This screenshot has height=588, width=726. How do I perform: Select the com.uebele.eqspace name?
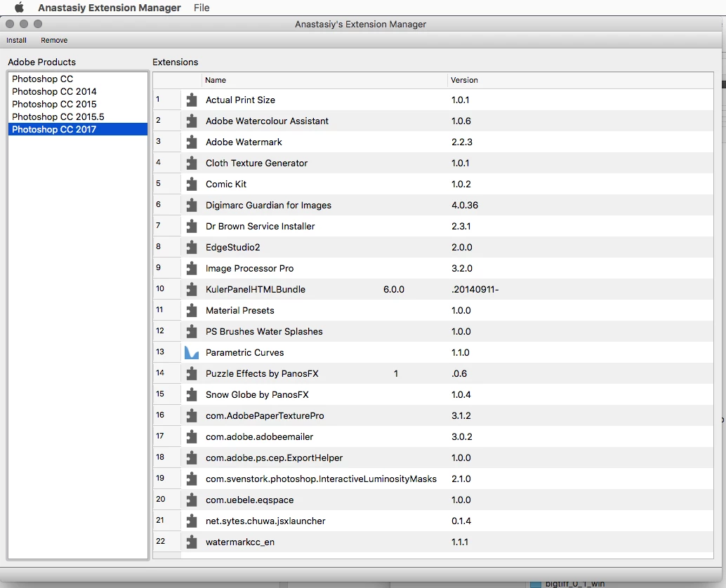[249, 500]
